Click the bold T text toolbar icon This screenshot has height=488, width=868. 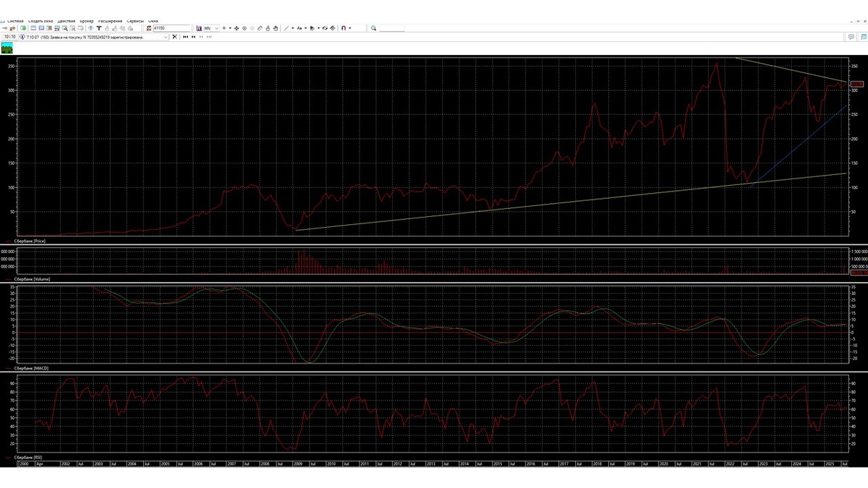[x=98, y=28]
